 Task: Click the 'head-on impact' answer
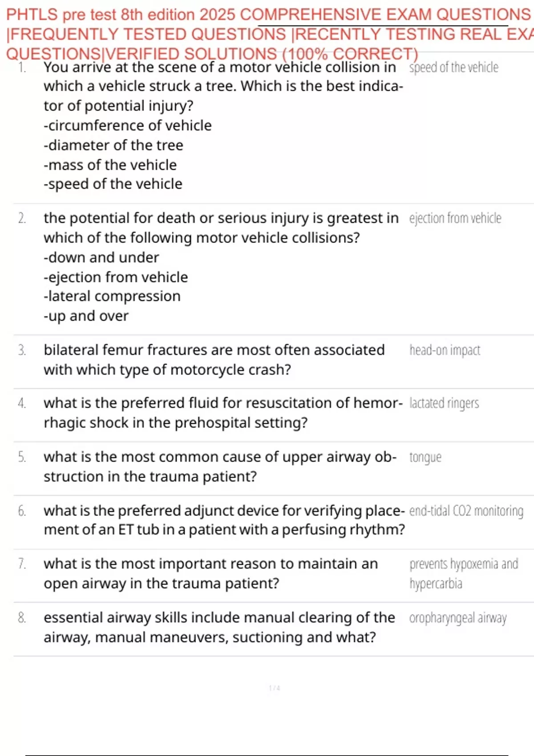(445, 350)
